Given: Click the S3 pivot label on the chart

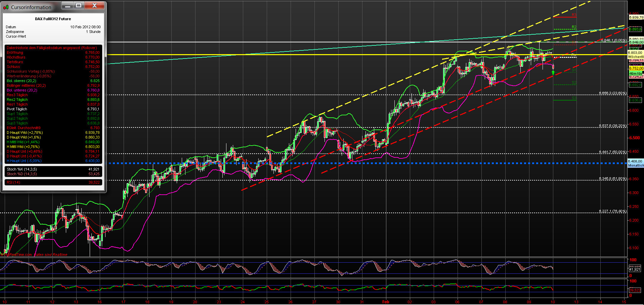Looking at the screenshot, I should pos(574,98).
